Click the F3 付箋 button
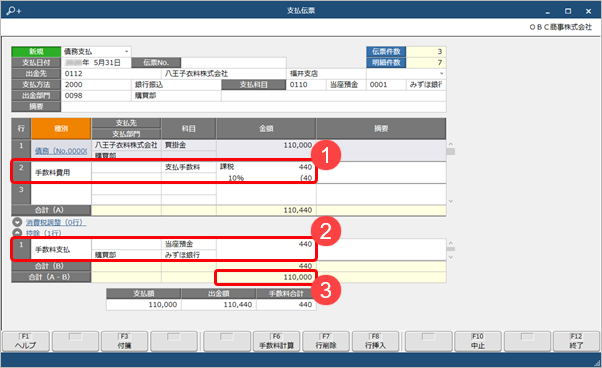Image resolution: width=602 pixels, height=368 pixels. pos(124,341)
